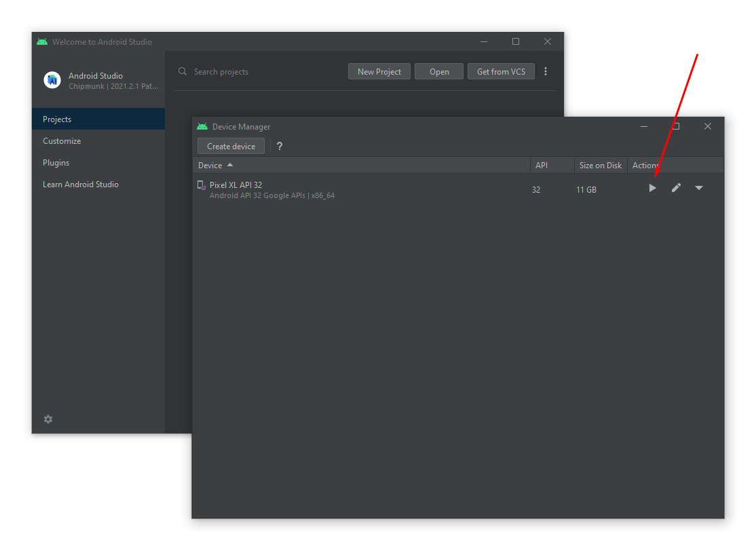Click the Pixel XL device type icon
The width and height of the screenshot is (756, 540).
click(202, 185)
